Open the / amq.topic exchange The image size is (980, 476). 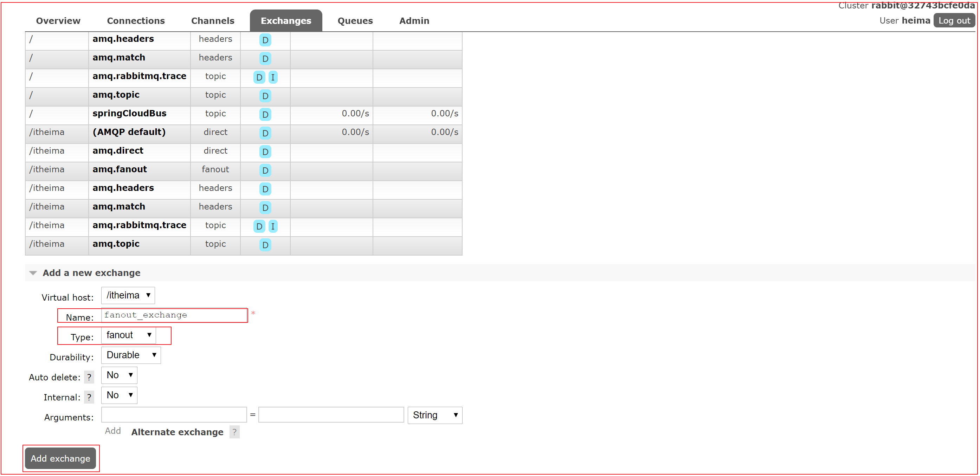[x=116, y=95]
